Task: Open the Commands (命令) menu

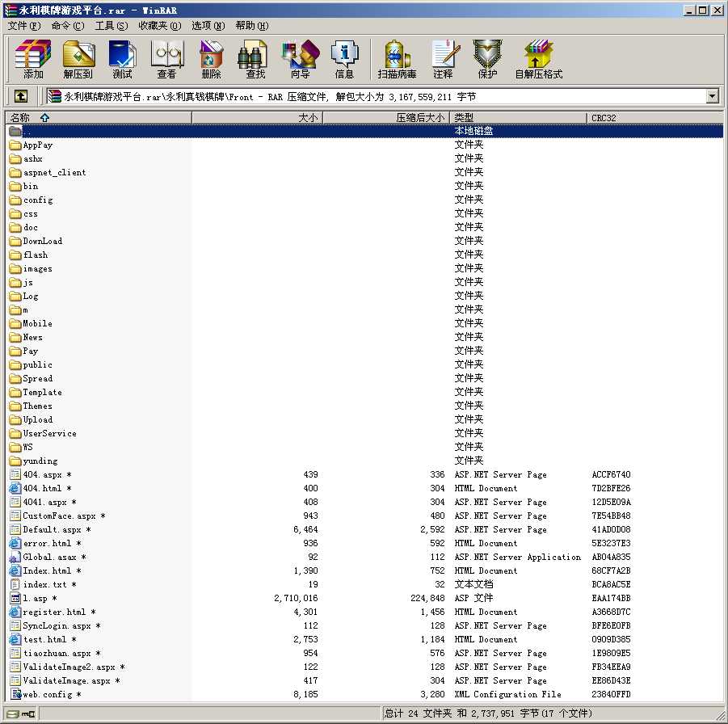Action: pos(68,26)
